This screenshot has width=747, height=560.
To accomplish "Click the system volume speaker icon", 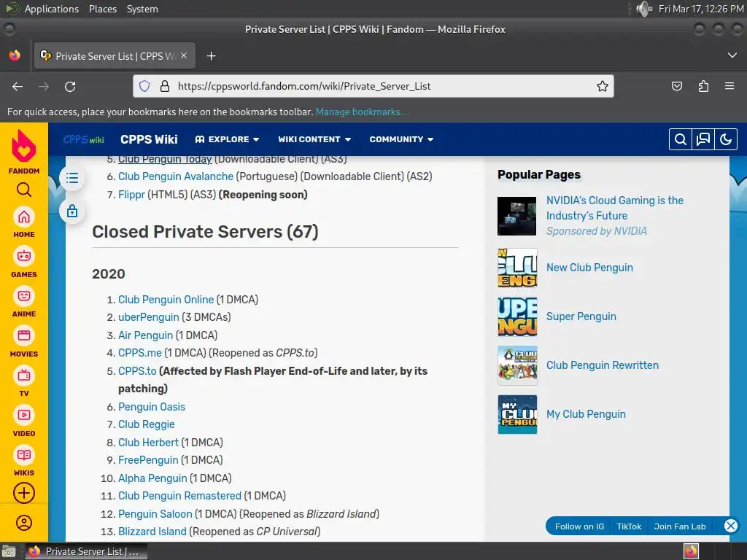I will pyautogui.click(x=644, y=9).
